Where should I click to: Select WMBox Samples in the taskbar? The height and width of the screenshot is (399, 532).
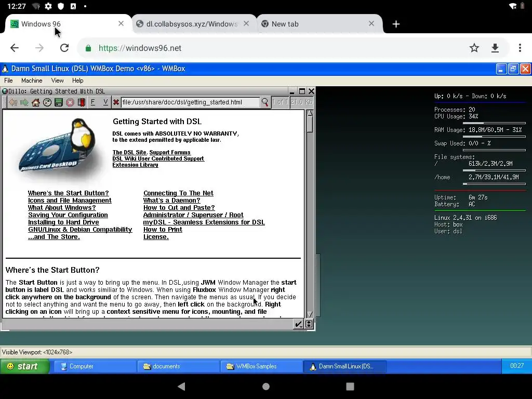coord(262,366)
